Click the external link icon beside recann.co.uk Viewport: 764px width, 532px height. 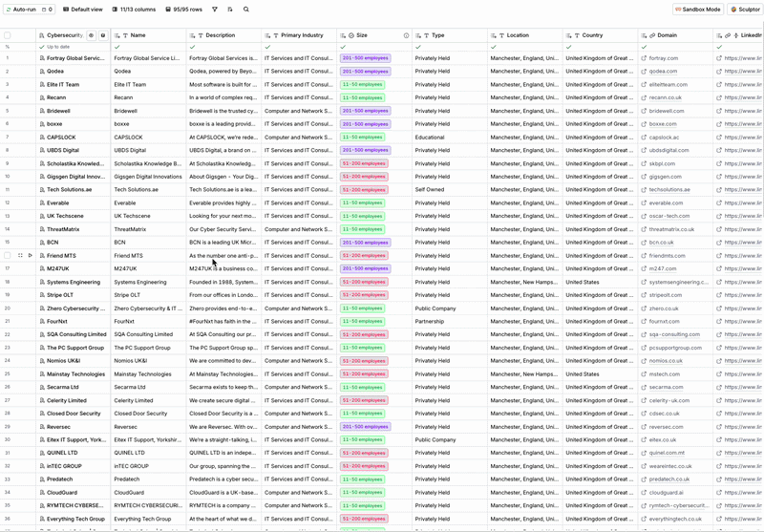coord(644,98)
